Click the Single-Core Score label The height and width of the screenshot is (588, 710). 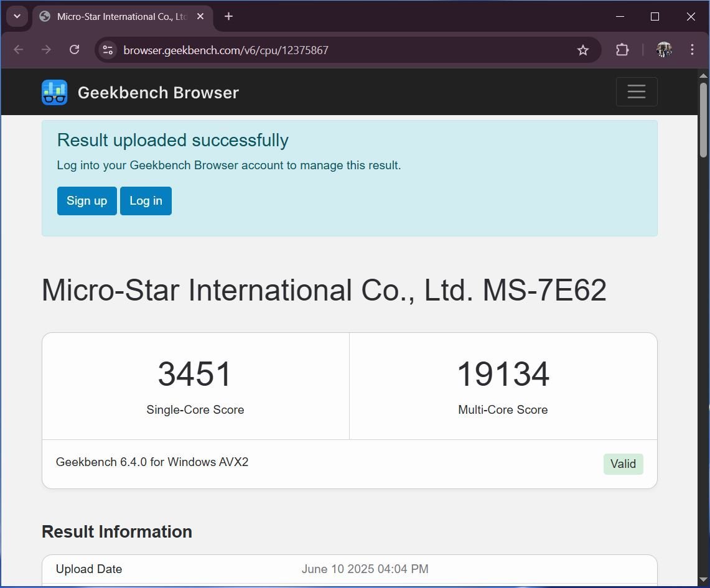[195, 409]
